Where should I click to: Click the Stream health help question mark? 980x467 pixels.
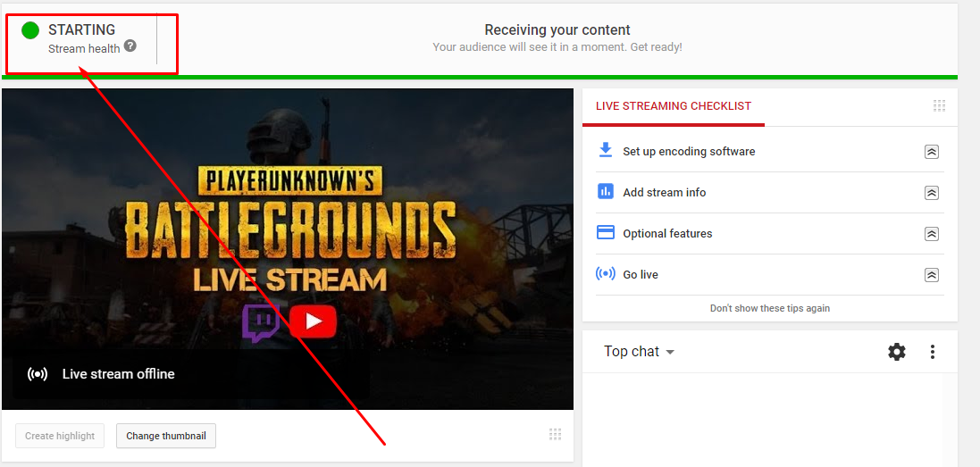click(130, 46)
